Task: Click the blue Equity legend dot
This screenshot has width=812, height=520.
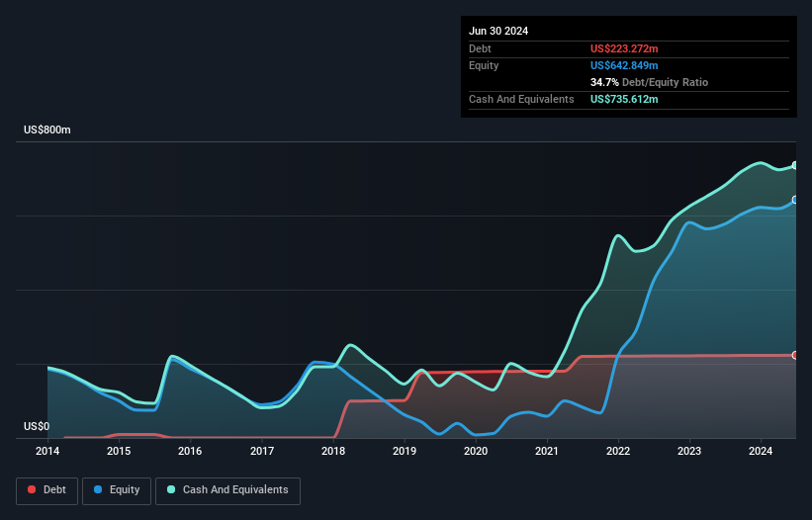Action: pos(98,489)
